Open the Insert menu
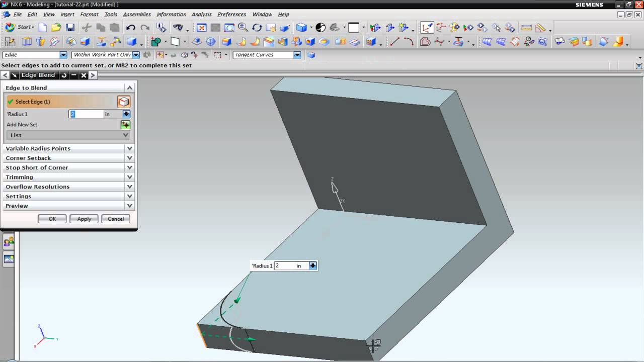 coord(67,15)
